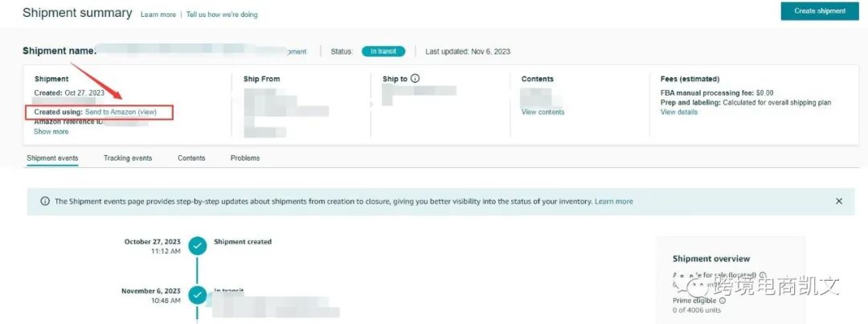Viewport: 868px width, 324px height.
Task: Click the info icon in the banner
Action: click(x=45, y=202)
